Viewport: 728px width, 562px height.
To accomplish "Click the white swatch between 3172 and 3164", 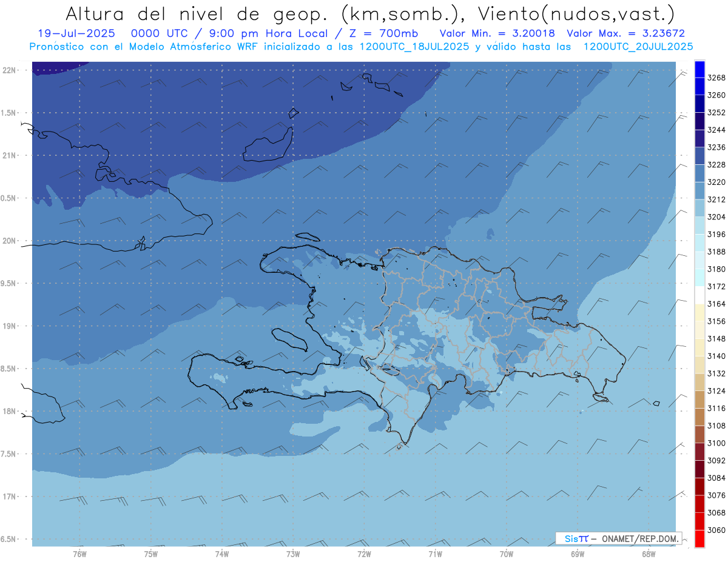I will 699,295.
